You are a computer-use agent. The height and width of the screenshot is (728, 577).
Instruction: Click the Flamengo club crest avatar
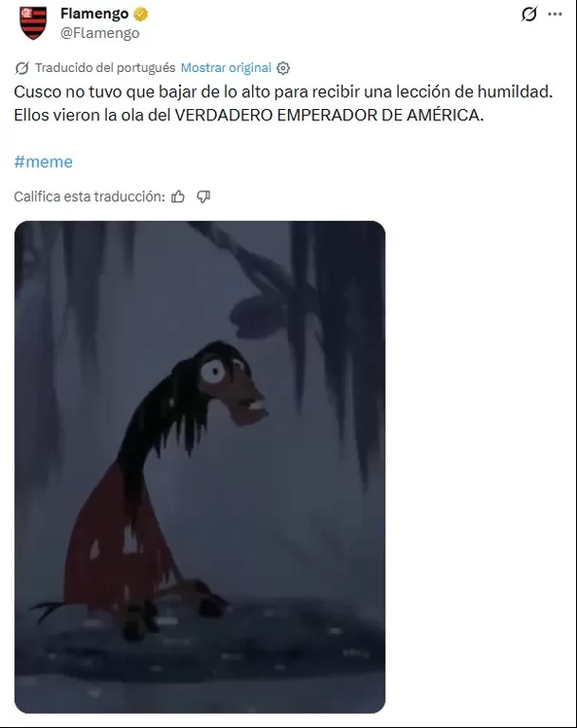tap(33, 23)
